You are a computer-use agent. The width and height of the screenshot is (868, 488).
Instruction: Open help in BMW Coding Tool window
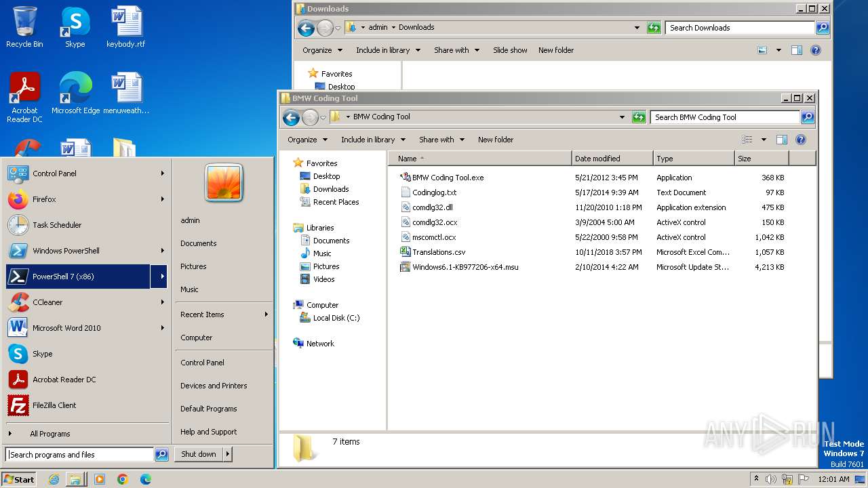click(x=801, y=140)
